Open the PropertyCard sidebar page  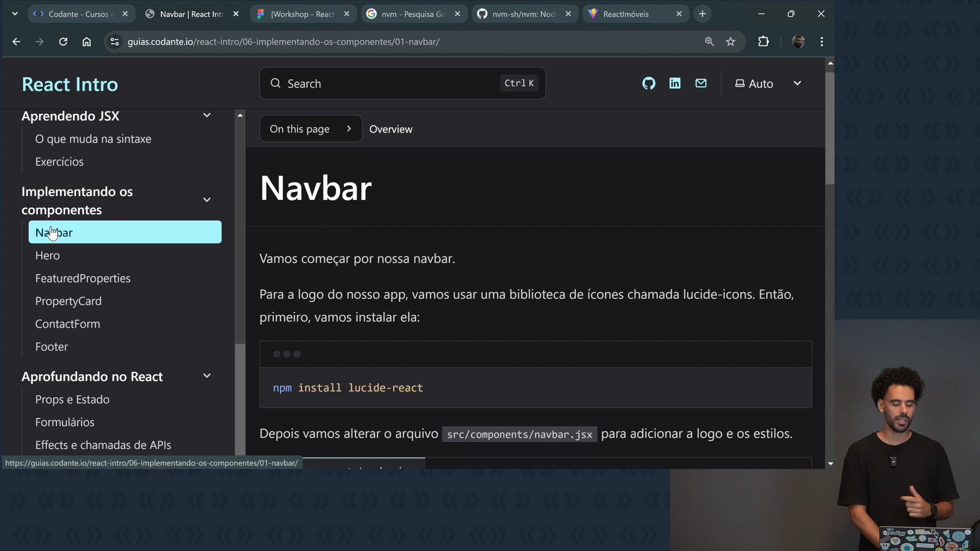[68, 302]
